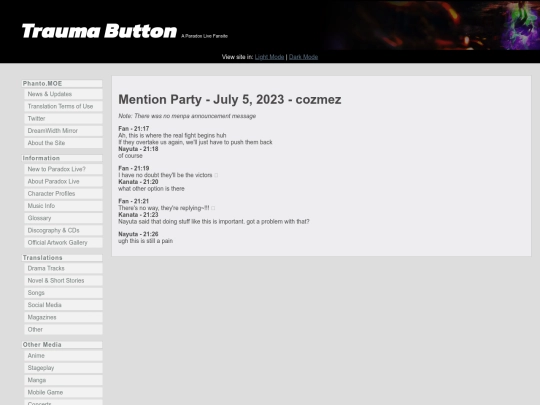
Task: Open News & Updates page
Action: coord(63,94)
